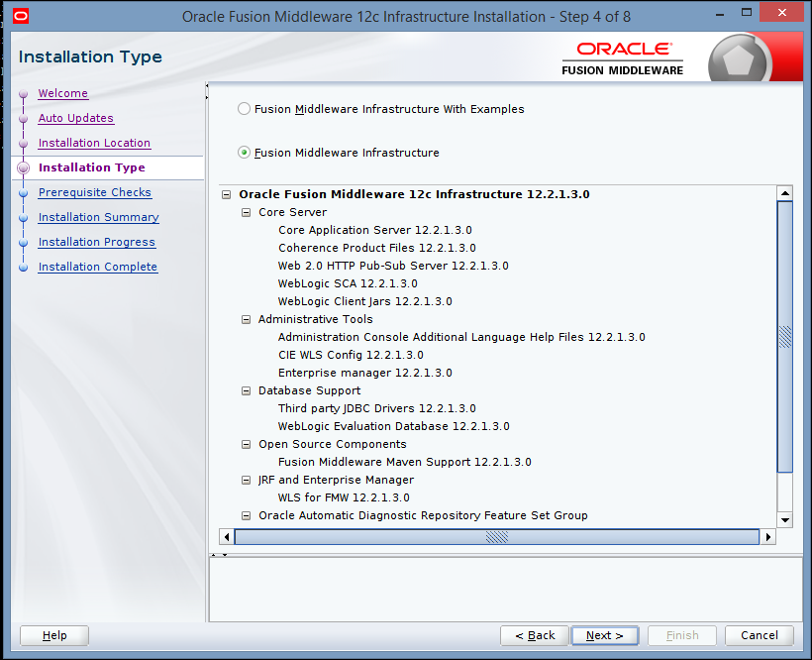Collapse Oracle Fusion Middleware 12c Infrastructure root node
The image size is (812, 660).
click(227, 195)
